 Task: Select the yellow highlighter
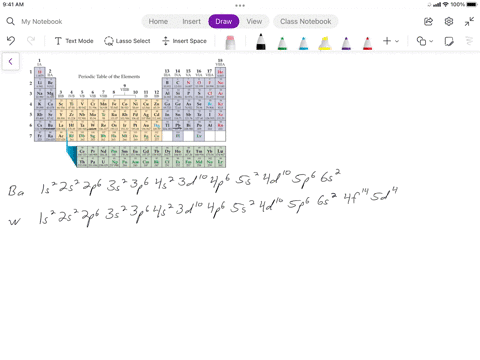click(x=325, y=43)
